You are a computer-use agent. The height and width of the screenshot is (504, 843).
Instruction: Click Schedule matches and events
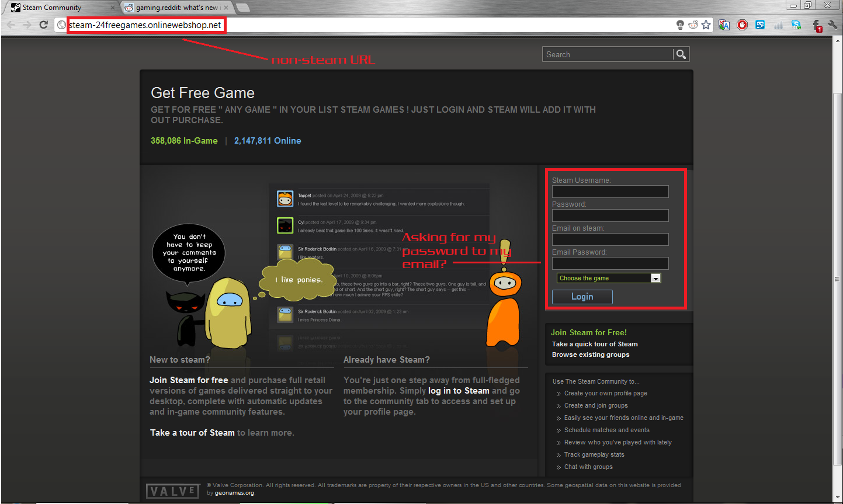[x=607, y=430]
